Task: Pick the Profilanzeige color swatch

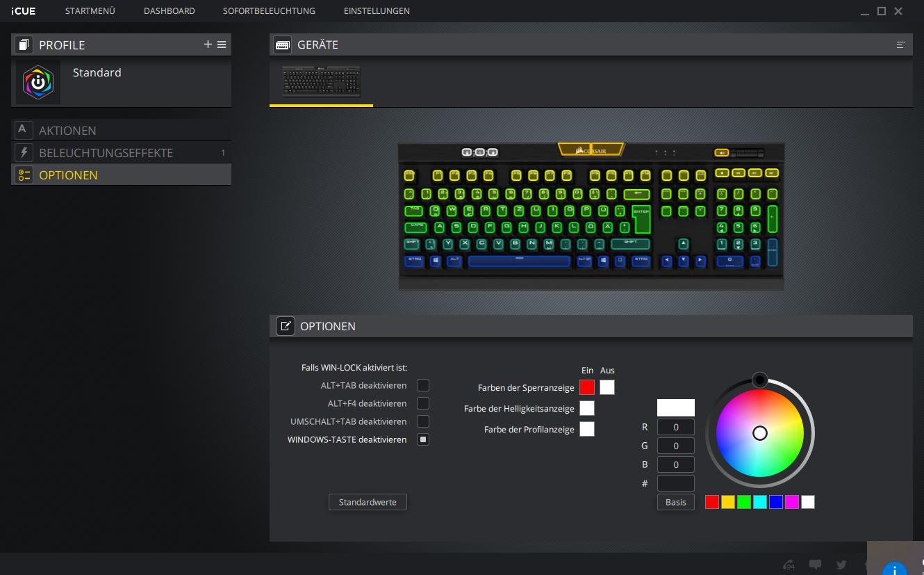Action: (x=587, y=429)
